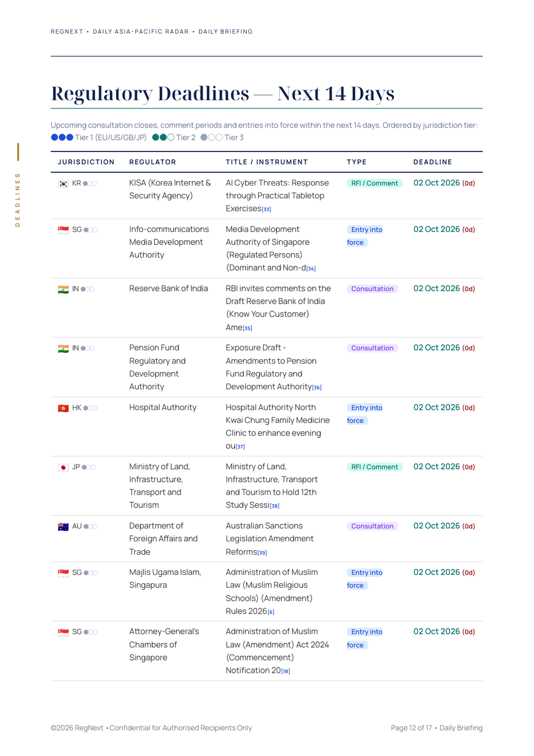534x756 pixels.
Task: Click Consultation badge in Australian Sanctions row
Action: coord(372,526)
